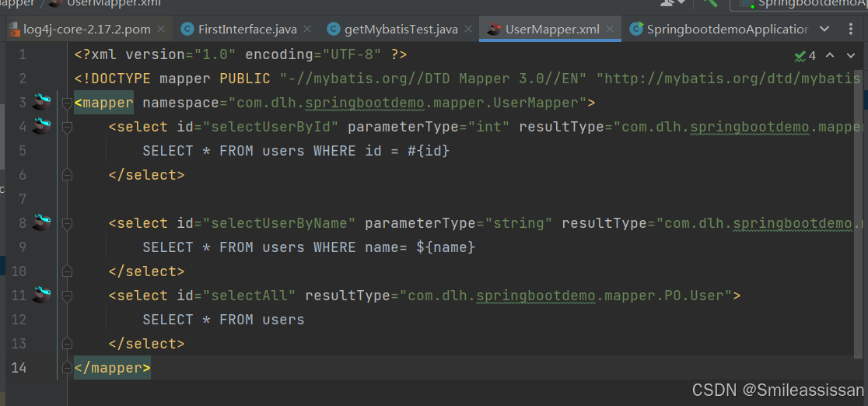Collapse the fold end marker on line 10
This screenshot has width=868, height=406.
coord(67,271)
